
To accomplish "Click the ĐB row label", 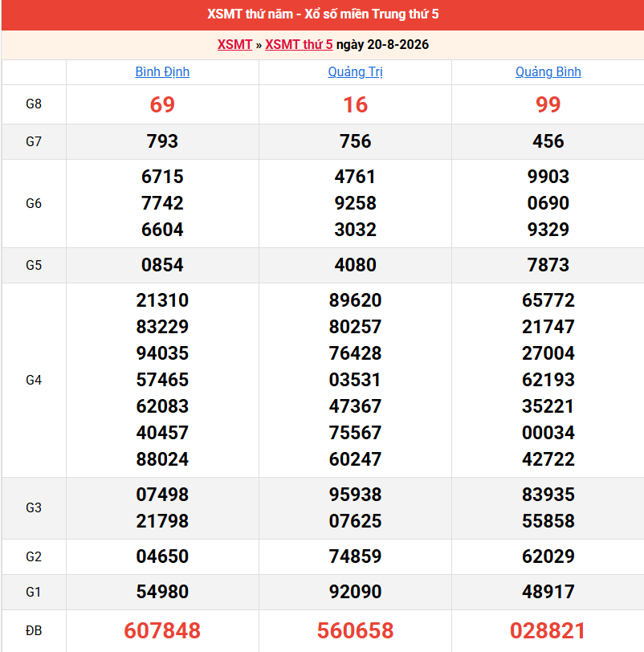I will [x=34, y=630].
